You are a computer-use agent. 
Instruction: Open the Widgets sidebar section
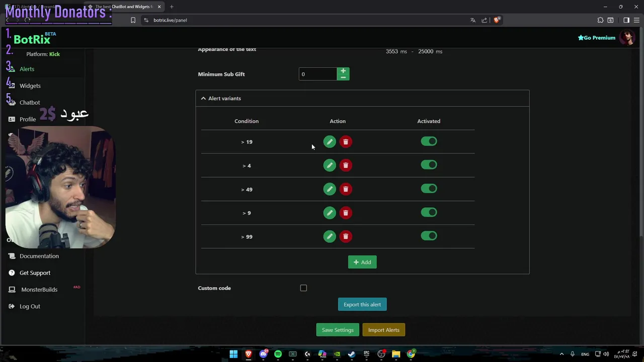click(30, 85)
